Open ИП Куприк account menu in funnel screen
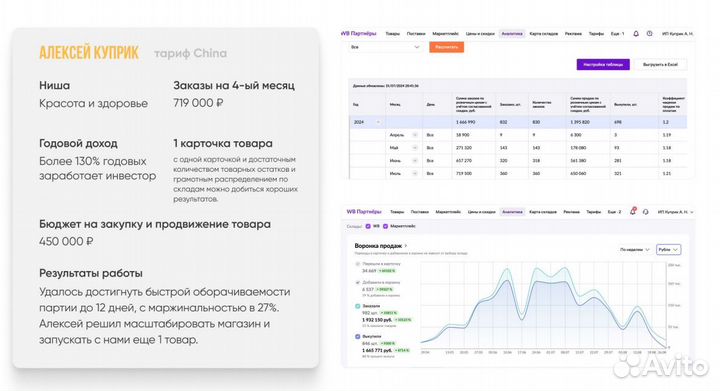 pyautogui.click(x=675, y=212)
